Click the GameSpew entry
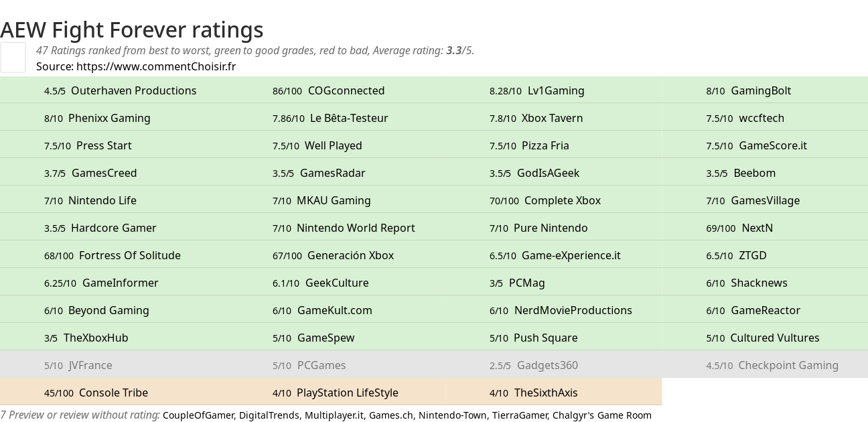 313,338
